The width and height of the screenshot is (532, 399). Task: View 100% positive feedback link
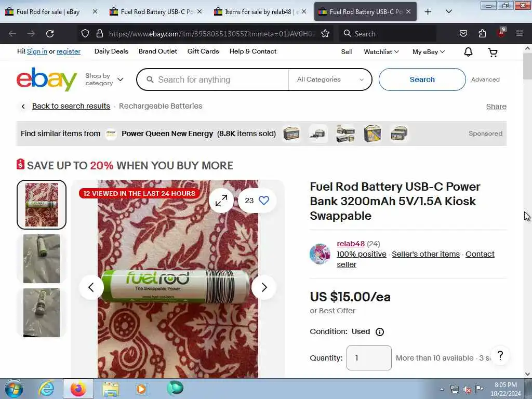click(362, 254)
